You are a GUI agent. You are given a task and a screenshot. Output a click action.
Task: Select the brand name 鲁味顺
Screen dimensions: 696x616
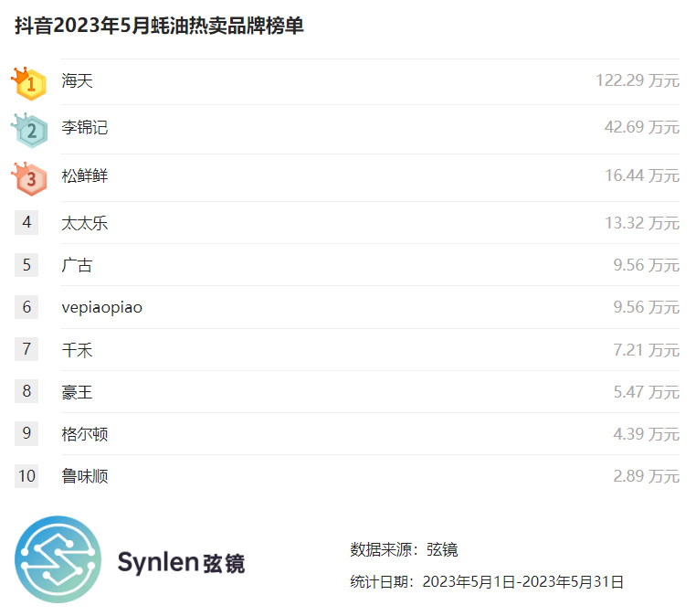(85, 476)
